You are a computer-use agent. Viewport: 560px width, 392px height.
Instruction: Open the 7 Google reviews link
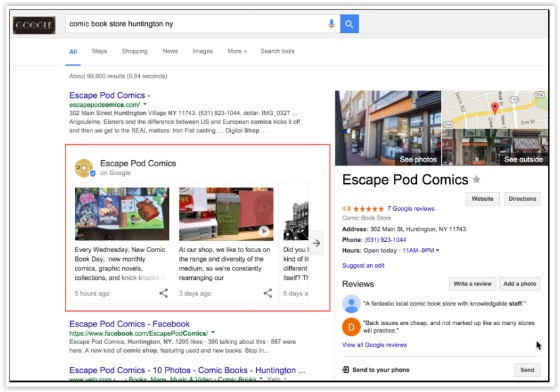[411, 208]
